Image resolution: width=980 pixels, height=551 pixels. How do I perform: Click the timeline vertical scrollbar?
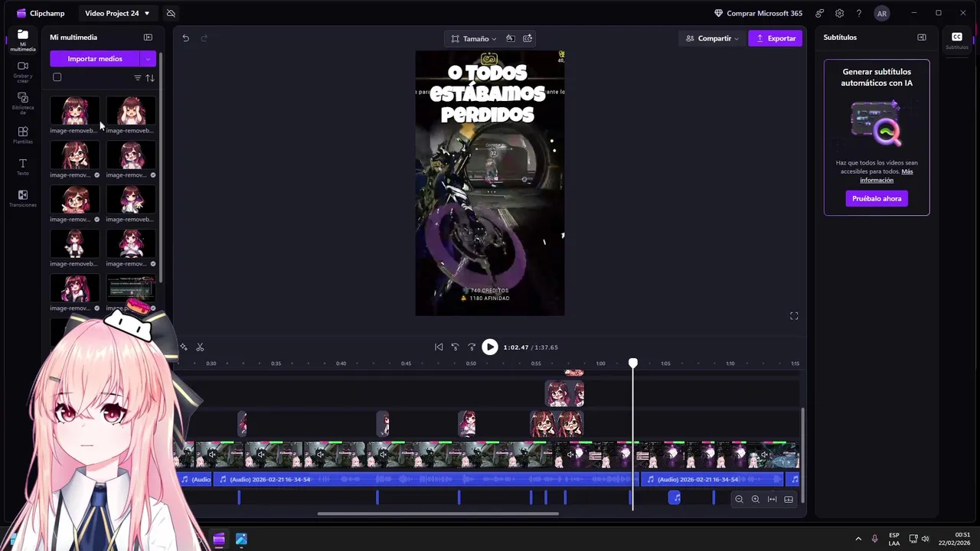(x=803, y=455)
